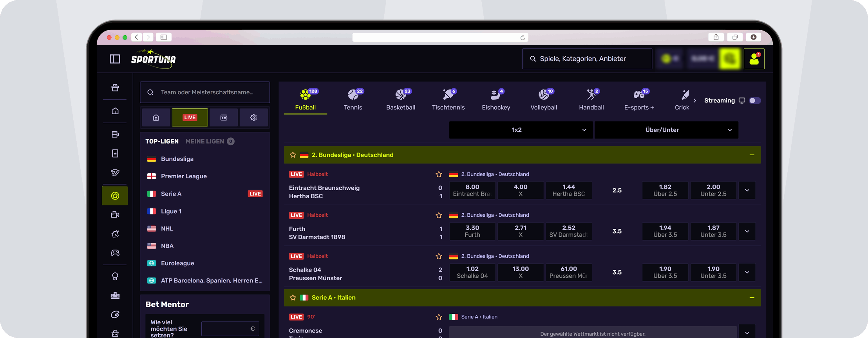Pick Über 2.5 at 1.82
This screenshot has height=338, width=868.
point(665,191)
